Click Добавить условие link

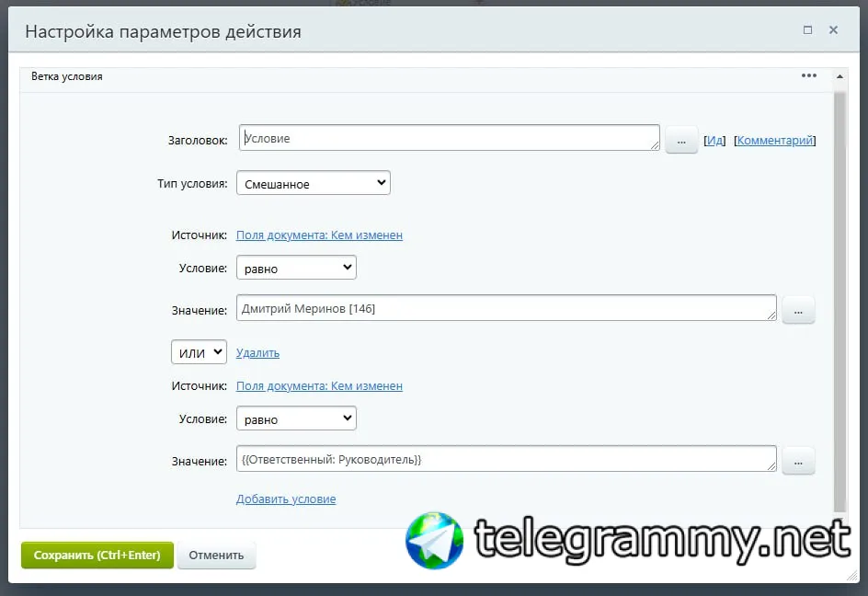(x=286, y=499)
